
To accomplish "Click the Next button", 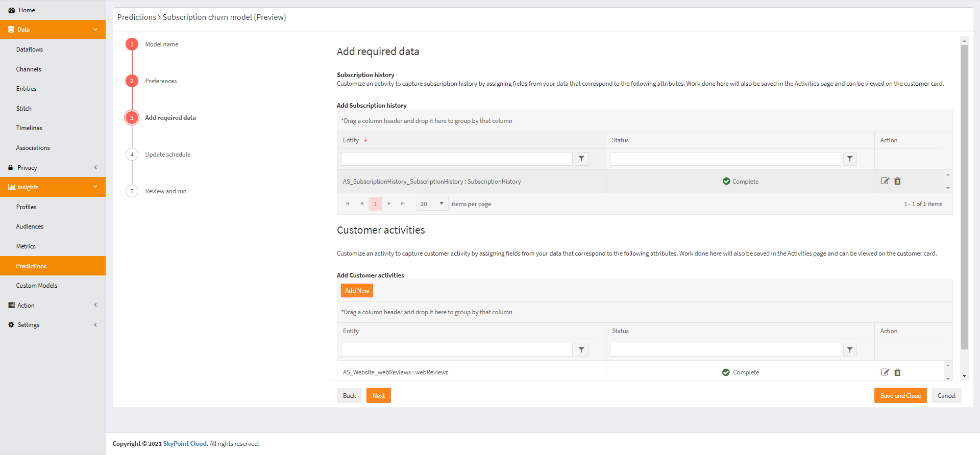I will [x=379, y=396].
